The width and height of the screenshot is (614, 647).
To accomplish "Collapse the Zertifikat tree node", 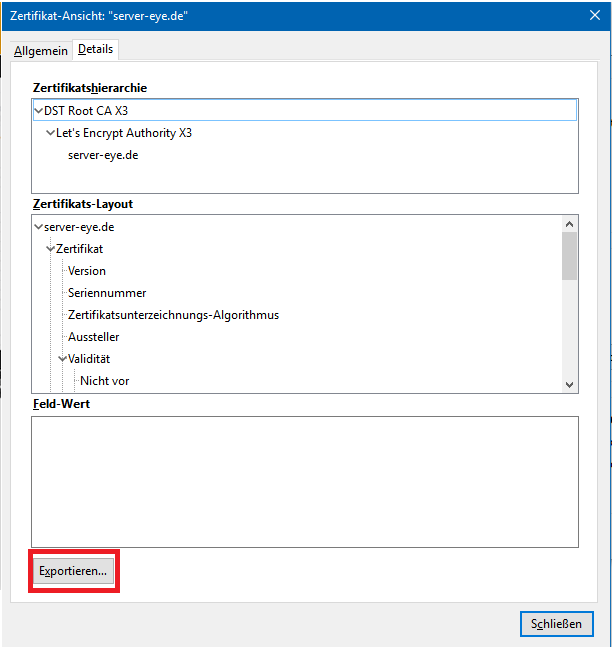I will (50, 249).
